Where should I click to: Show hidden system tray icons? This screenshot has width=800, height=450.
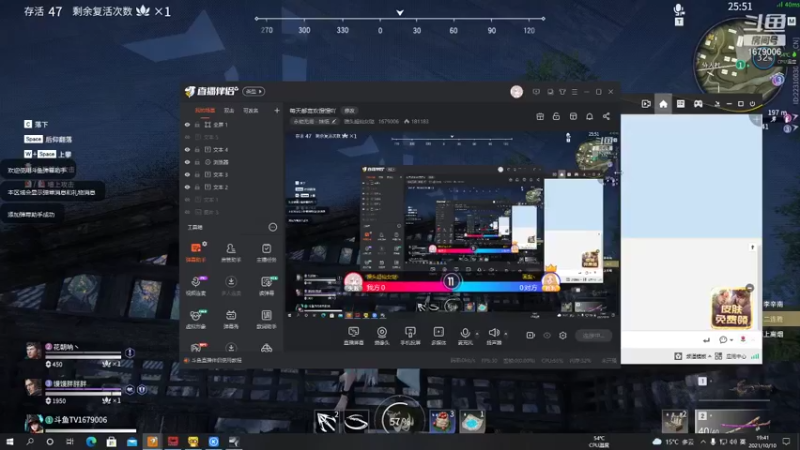point(703,441)
